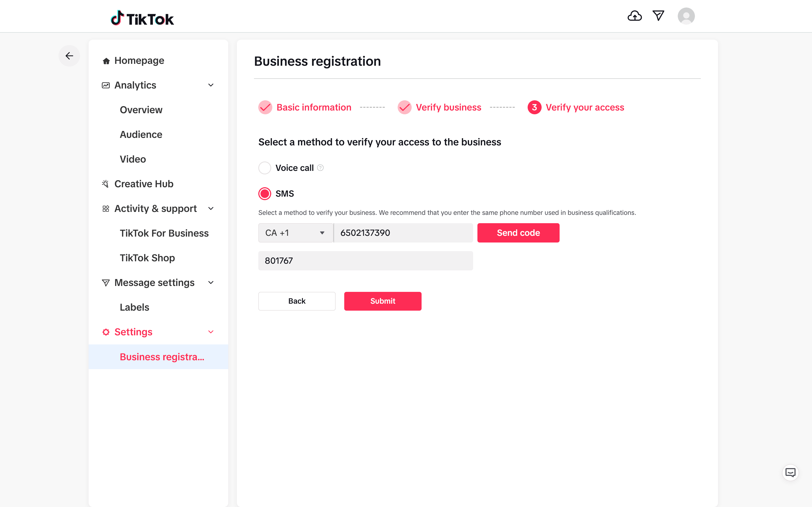This screenshot has width=812, height=507.
Task: Click the TikTok logo
Action: [x=142, y=19]
